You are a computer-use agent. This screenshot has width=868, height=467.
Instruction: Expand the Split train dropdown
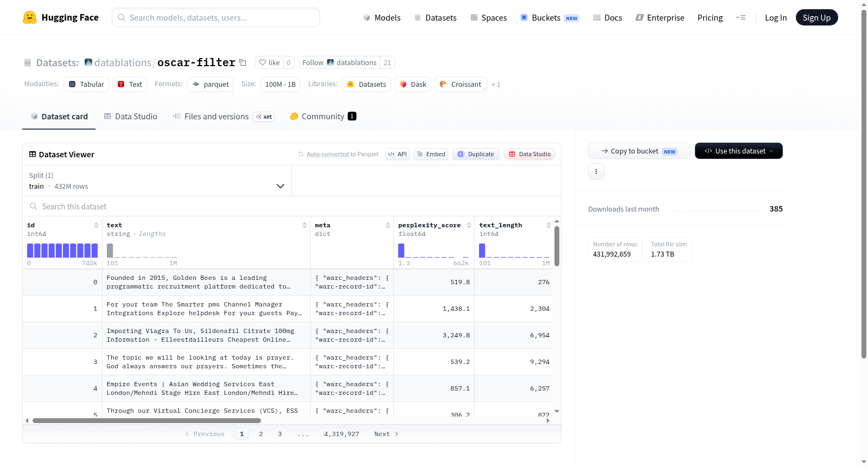coord(157,181)
